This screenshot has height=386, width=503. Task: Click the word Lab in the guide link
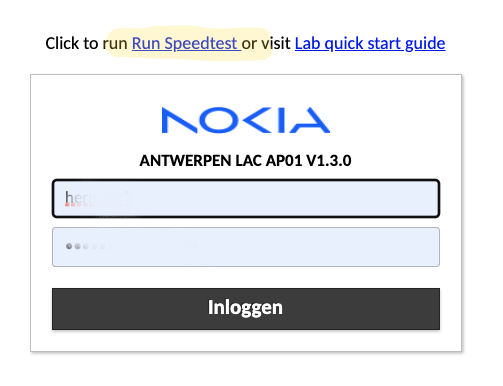pyautogui.click(x=308, y=43)
